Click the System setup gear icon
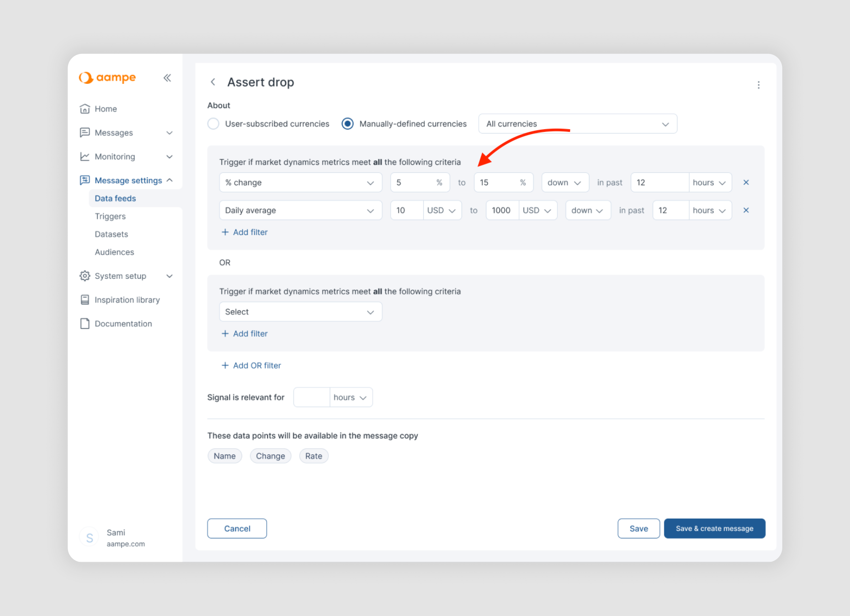 pos(85,276)
